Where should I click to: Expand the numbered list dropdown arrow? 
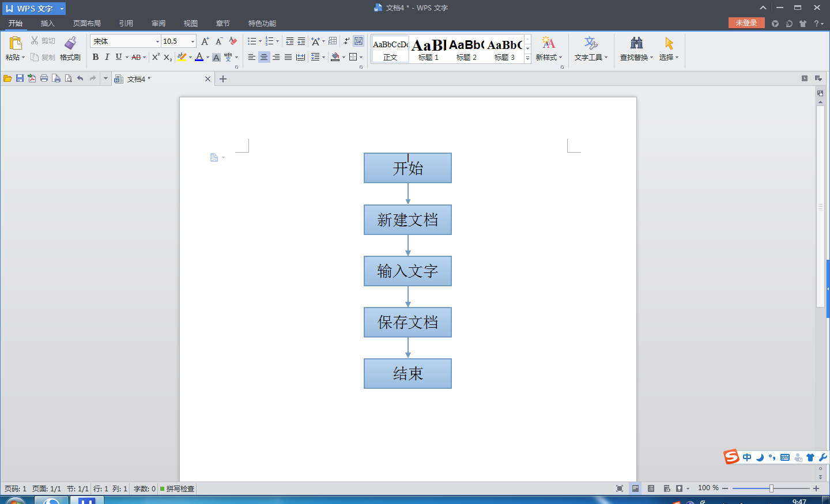click(277, 41)
